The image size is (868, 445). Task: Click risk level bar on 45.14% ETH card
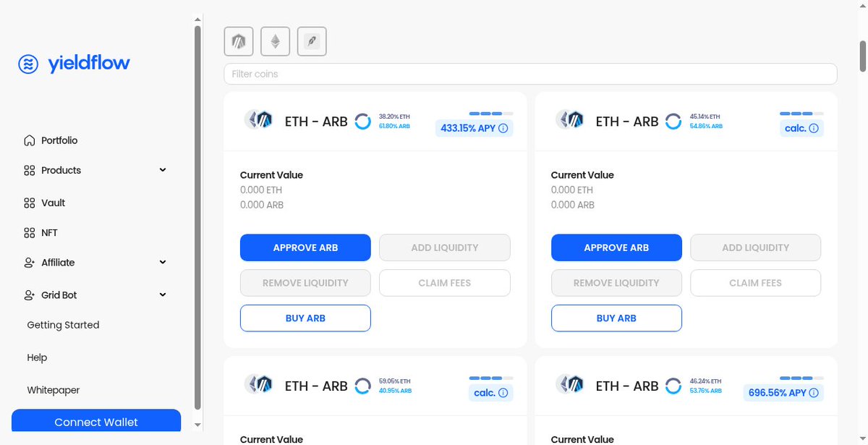tap(801, 114)
